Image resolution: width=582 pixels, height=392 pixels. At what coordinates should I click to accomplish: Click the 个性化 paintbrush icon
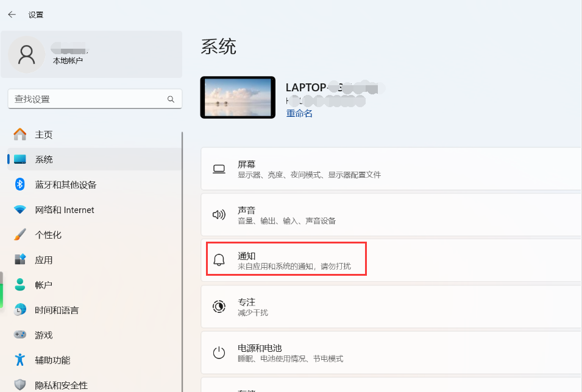(x=20, y=235)
